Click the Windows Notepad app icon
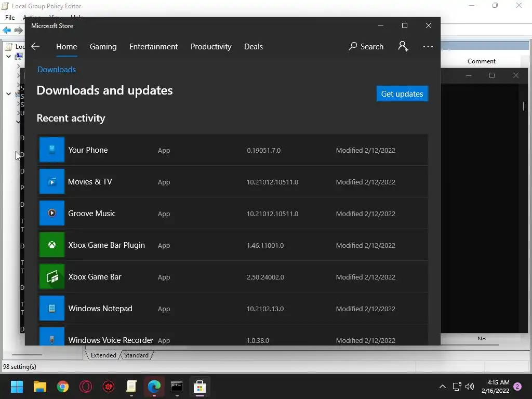Image resolution: width=532 pixels, height=399 pixels. (52, 308)
